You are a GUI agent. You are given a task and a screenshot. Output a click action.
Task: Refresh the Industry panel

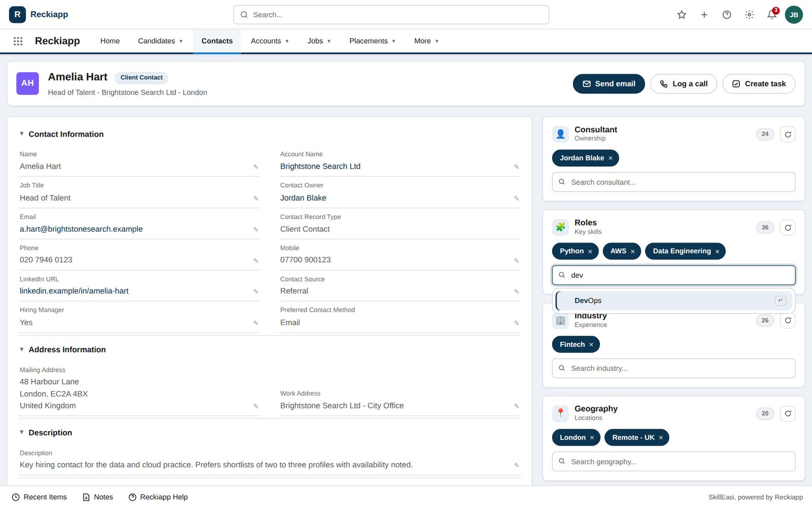click(x=788, y=321)
